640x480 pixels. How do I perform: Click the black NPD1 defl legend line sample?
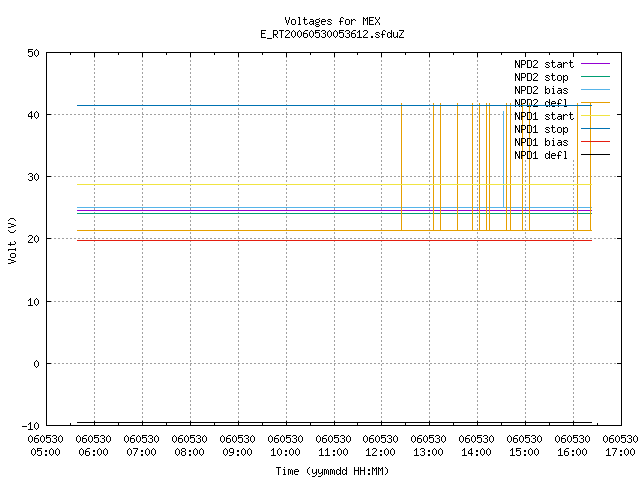pyautogui.click(x=595, y=155)
